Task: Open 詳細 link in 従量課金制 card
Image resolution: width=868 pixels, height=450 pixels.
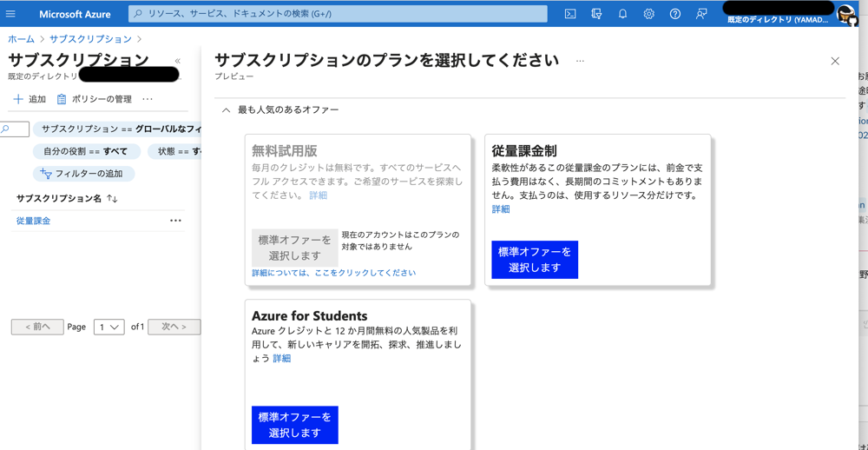Action: 501,208
